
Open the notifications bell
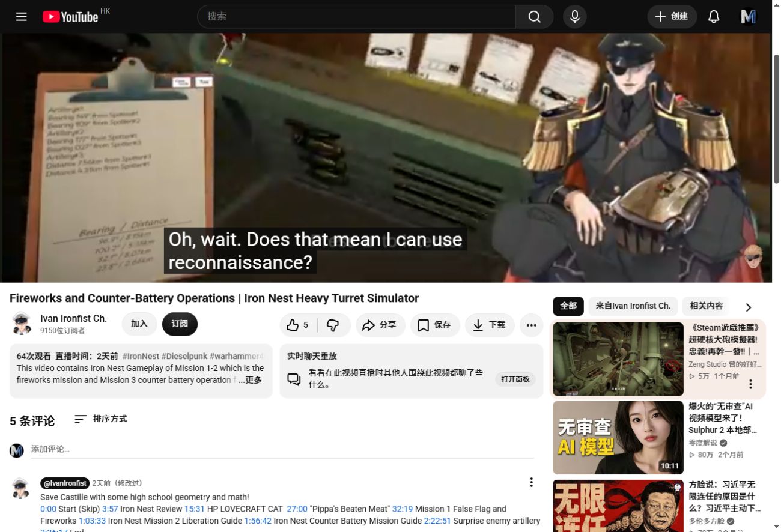[x=714, y=17]
